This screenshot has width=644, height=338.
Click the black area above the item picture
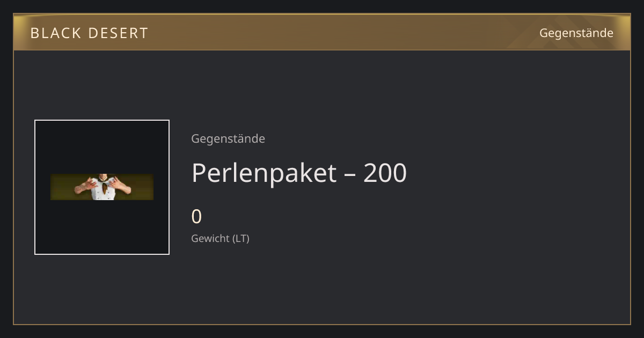point(102,147)
